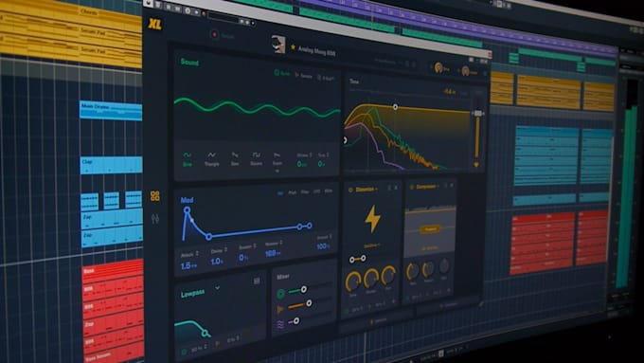Select the Music Drums clip in the DAW
The height and width of the screenshot is (363, 644).
point(111,110)
